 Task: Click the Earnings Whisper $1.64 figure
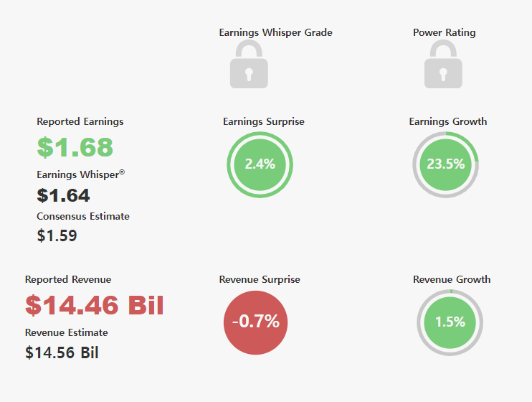point(63,195)
